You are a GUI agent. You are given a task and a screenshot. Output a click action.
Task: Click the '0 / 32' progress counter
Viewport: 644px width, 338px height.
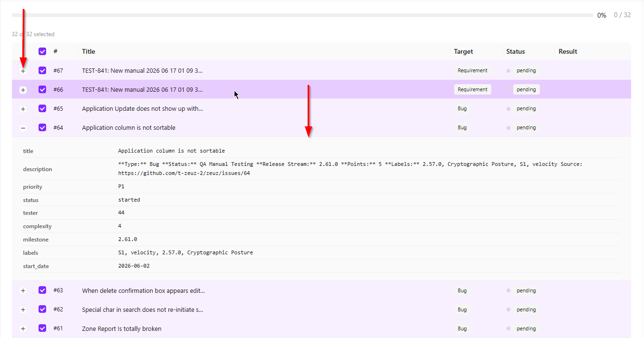pyautogui.click(x=622, y=15)
